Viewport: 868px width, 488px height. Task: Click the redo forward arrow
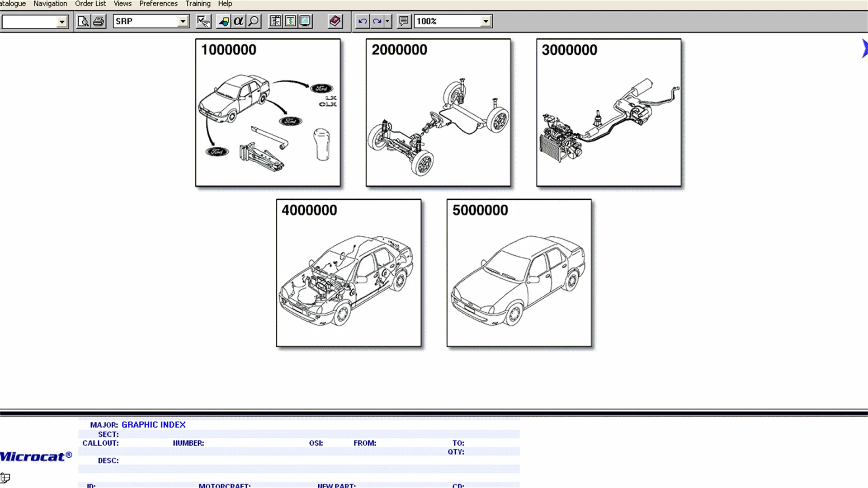(x=377, y=21)
